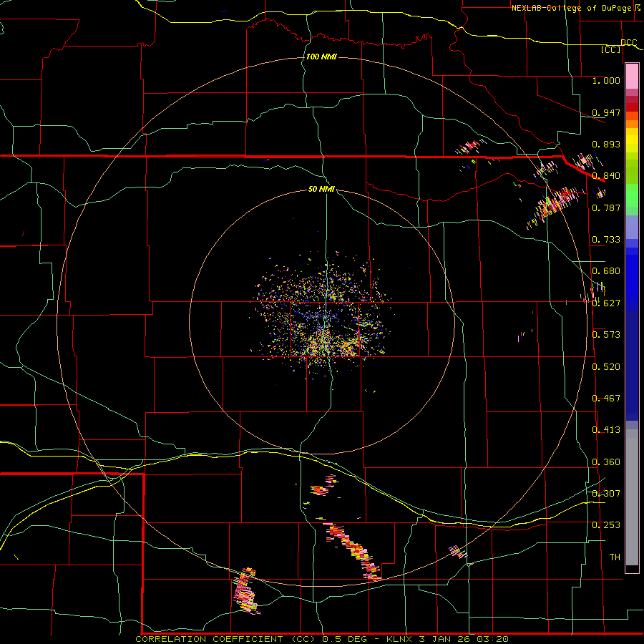Select the 0.520 scale value
The image size is (644, 644).
click(x=606, y=366)
